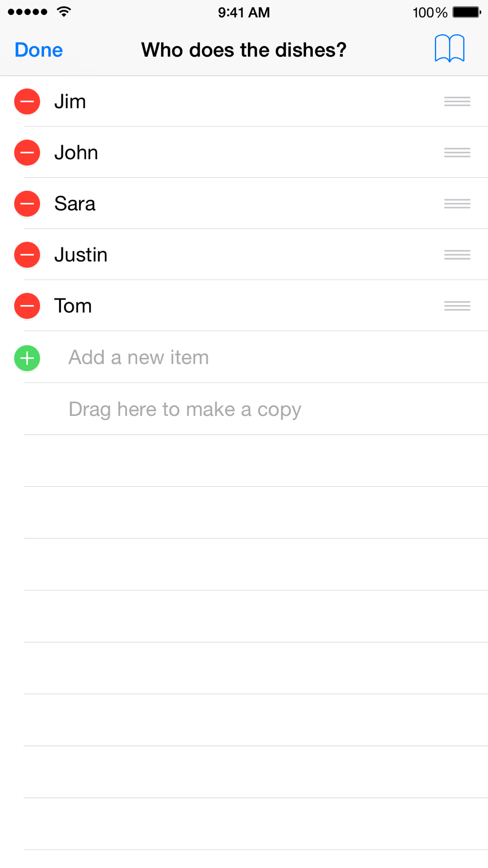Tap the reorder handle beside John
Viewport: 488px width, 868px height.
[457, 152]
